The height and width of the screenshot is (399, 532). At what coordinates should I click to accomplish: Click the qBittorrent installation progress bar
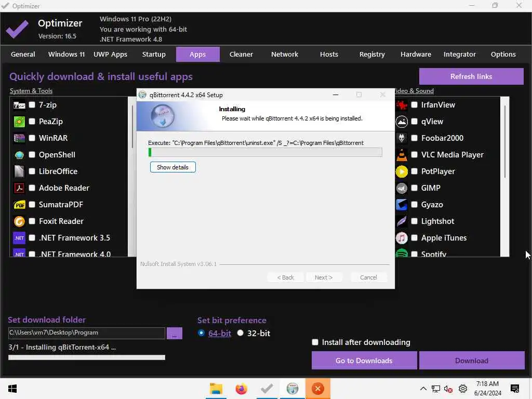265,152
